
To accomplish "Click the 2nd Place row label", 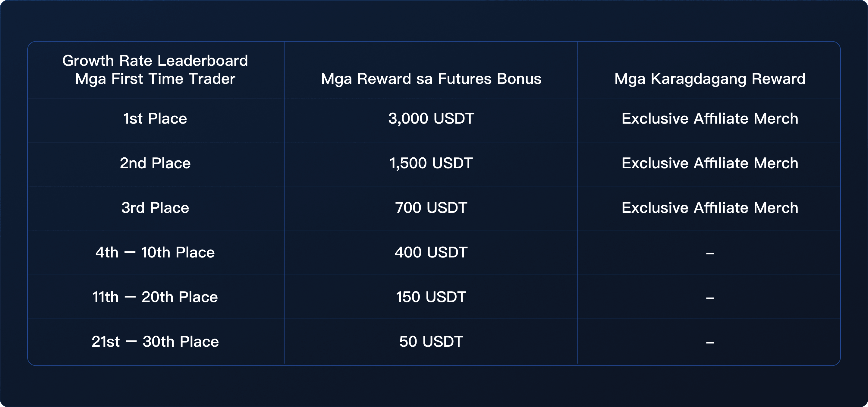I will 155,163.
